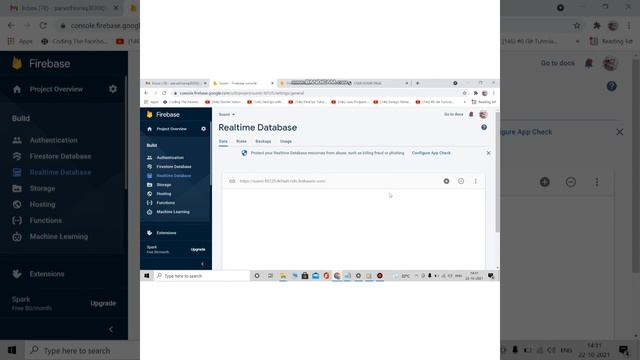Click Upgrade in the background window sidebar

[x=103, y=303]
